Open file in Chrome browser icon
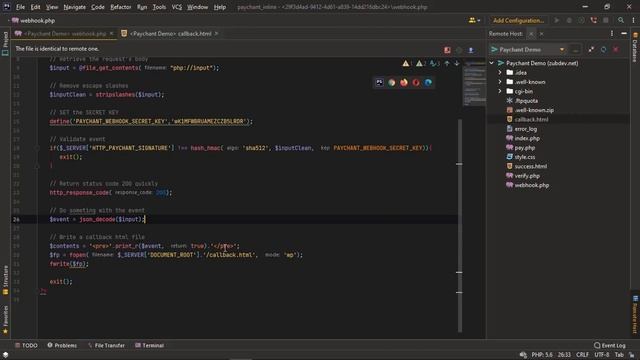Viewport: 640px width, 360px height. coord(392,82)
